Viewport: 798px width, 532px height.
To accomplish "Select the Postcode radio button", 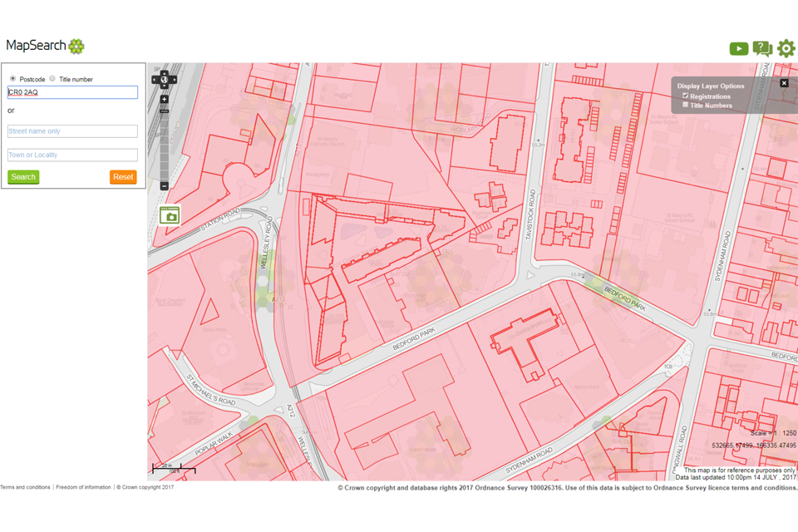I will [x=12, y=79].
